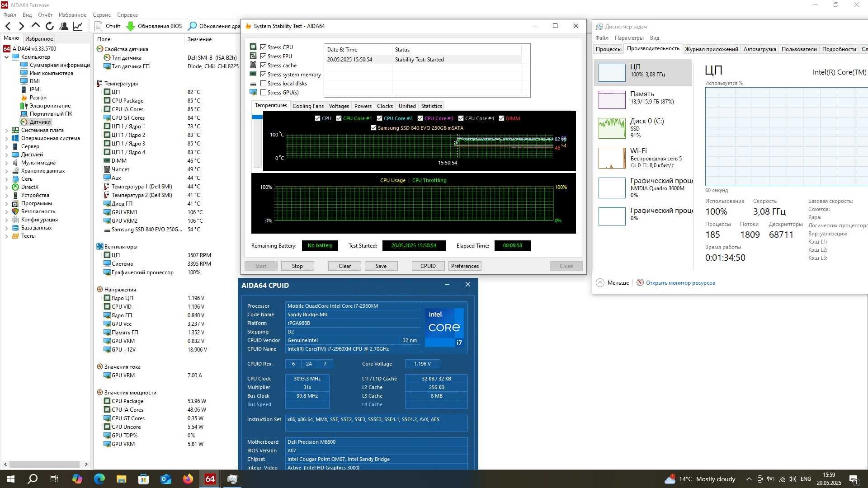Screen dimensions: 868x488
Task: Click Меньше collapse button in Task Manager
Action: 613,283
